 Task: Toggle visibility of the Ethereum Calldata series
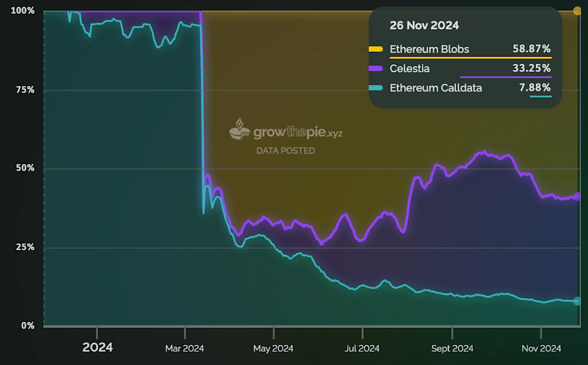click(x=436, y=87)
